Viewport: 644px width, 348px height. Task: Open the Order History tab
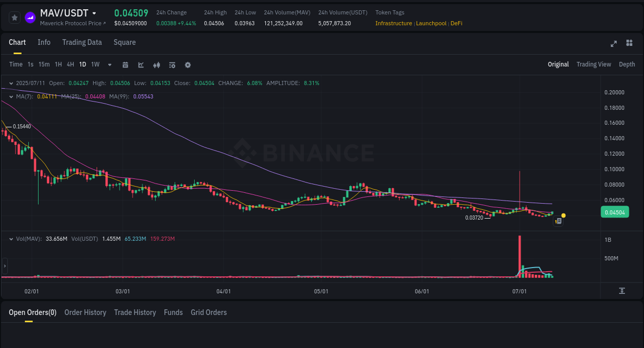(x=85, y=312)
